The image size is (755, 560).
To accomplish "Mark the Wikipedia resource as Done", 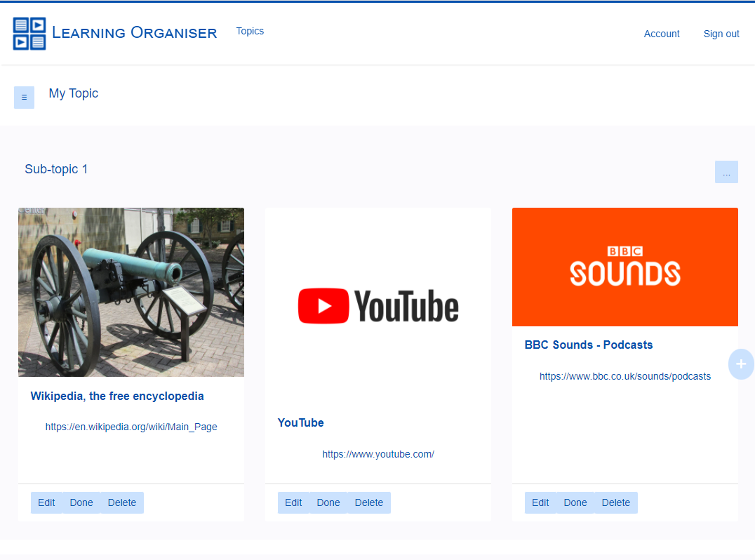I will tap(81, 502).
